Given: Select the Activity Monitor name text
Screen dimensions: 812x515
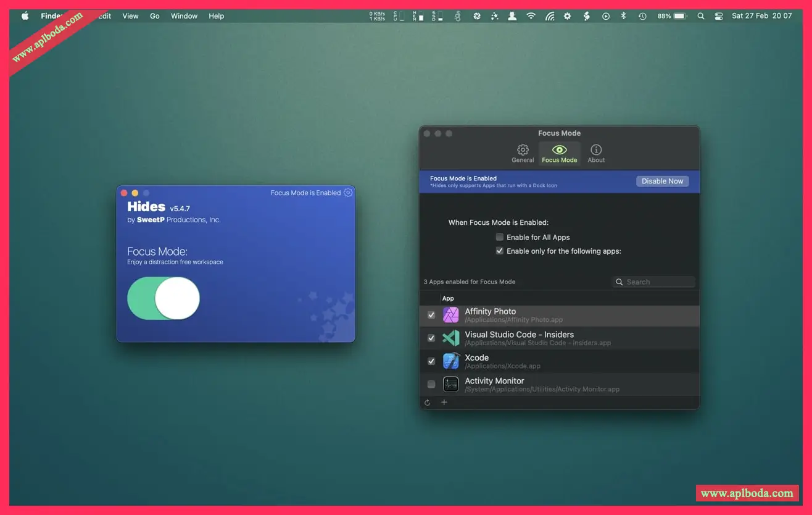Looking at the screenshot, I should tap(494, 381).
